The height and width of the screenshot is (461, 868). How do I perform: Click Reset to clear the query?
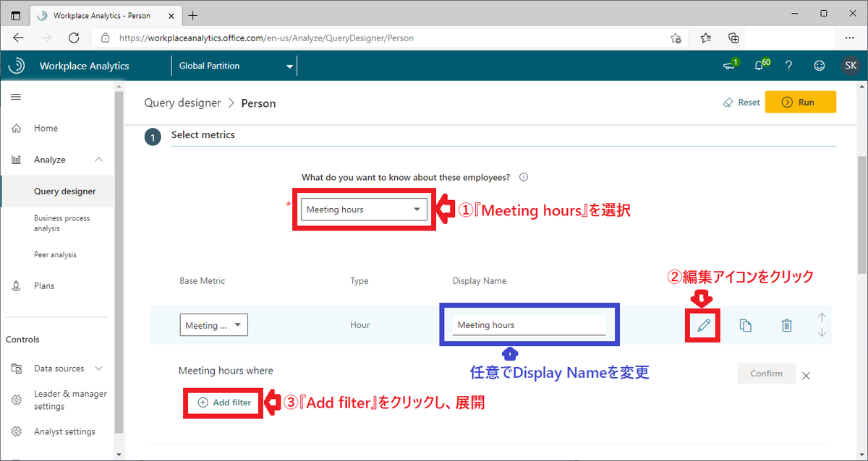coord(741,103)
